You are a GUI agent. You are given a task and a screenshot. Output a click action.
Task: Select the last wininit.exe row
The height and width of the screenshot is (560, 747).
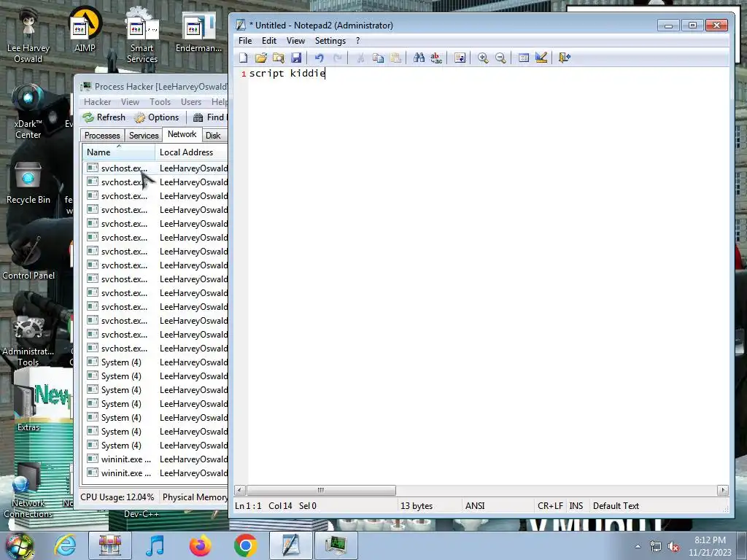click(156, 472)
